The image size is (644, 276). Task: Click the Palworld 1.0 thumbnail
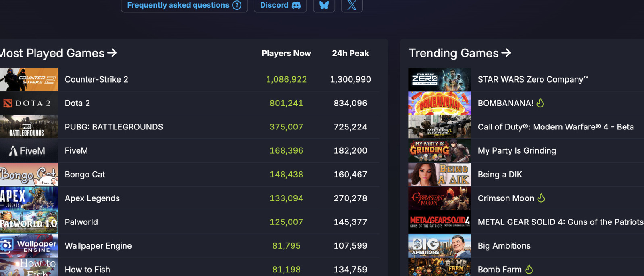coord(29,222)
